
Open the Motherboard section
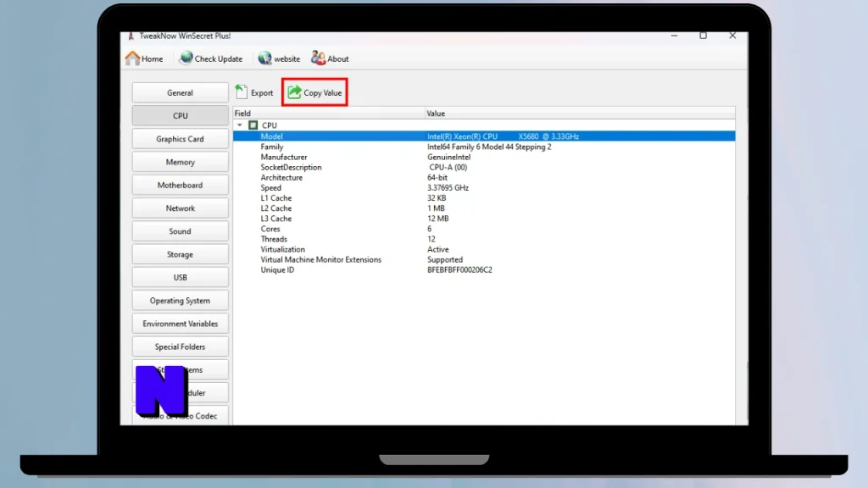180,186
